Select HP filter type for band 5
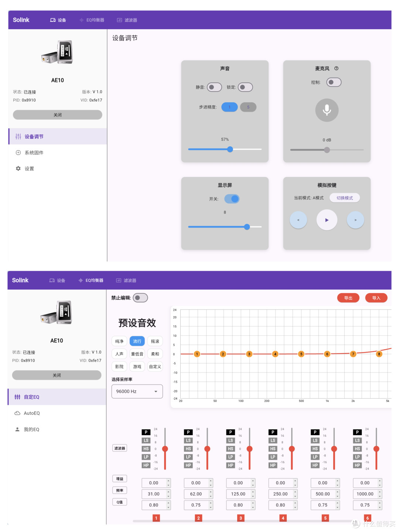The width and height of the screenshot is (399, 532). point(315,465)
